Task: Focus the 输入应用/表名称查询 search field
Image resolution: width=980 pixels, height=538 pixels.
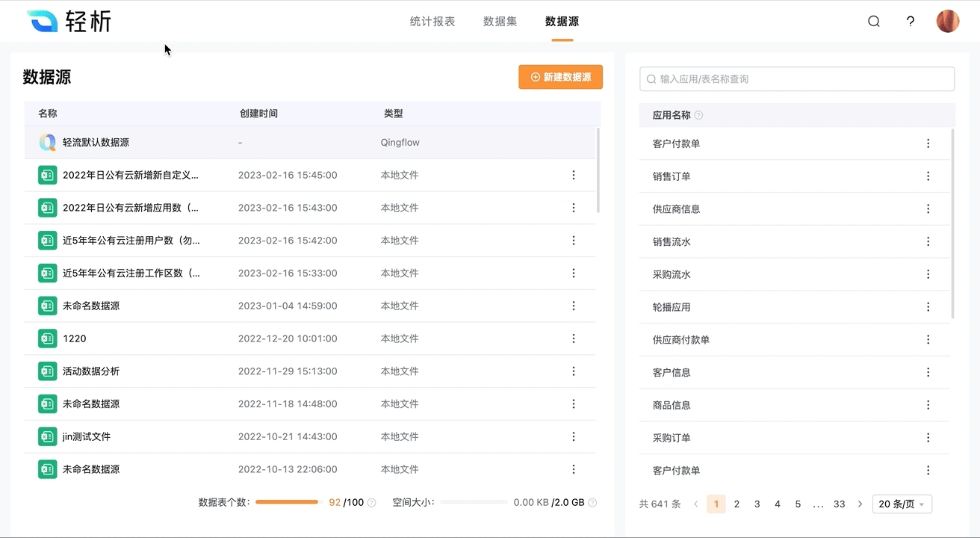Action: [x=797, y=79]
